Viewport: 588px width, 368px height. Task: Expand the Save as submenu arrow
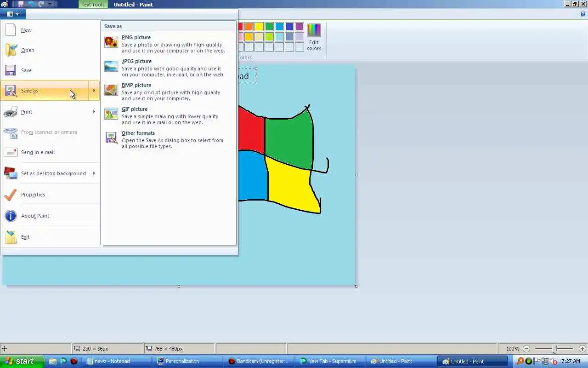[x=94, y=91]
